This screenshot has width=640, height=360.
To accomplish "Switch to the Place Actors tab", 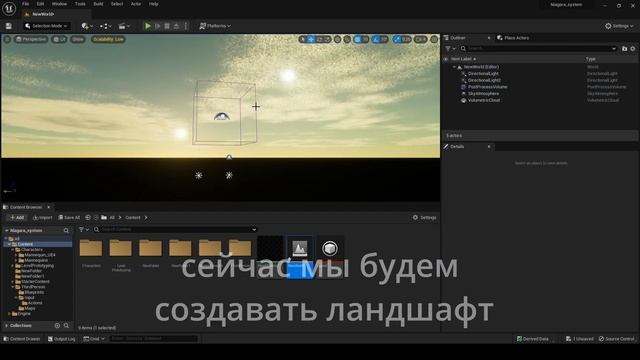I will (x=513, y=38).
